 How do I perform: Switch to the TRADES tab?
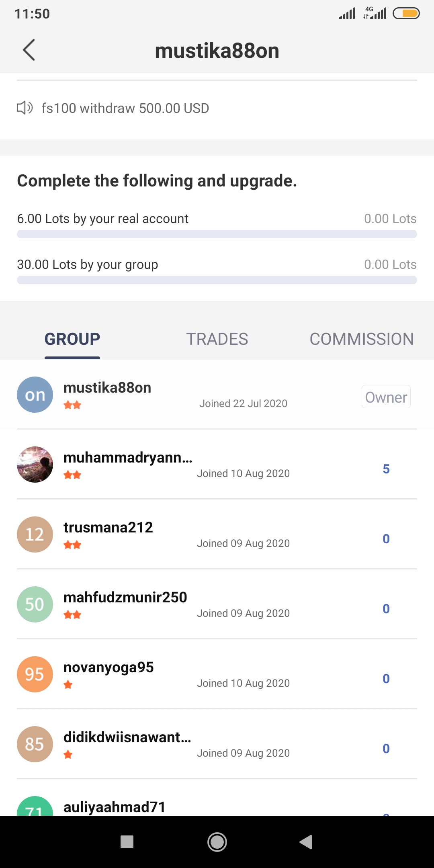pyautogui.click(x=217, y=339)
